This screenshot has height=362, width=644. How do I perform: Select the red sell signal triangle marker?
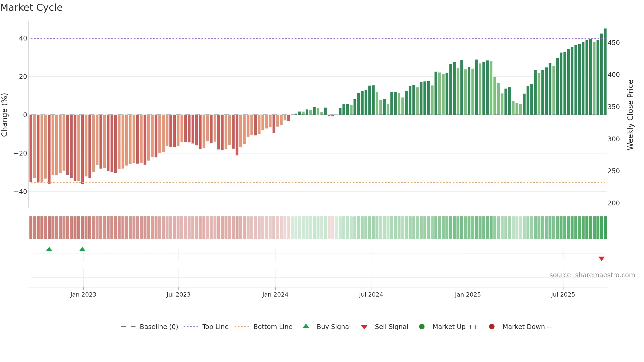coord(602,258)
